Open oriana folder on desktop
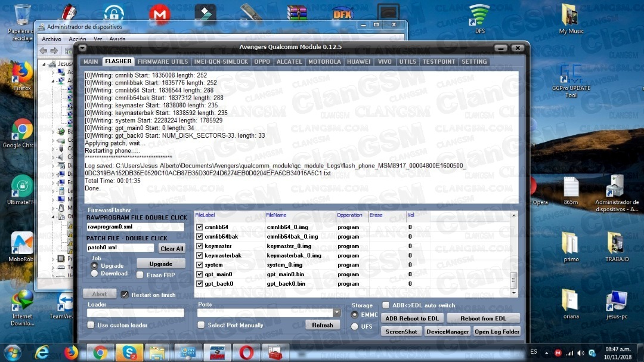 tap(571, 304)
